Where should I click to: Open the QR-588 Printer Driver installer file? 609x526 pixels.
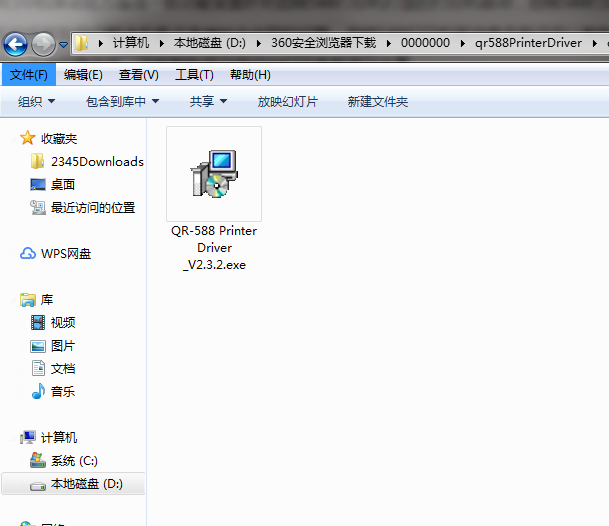pos(213,175)
